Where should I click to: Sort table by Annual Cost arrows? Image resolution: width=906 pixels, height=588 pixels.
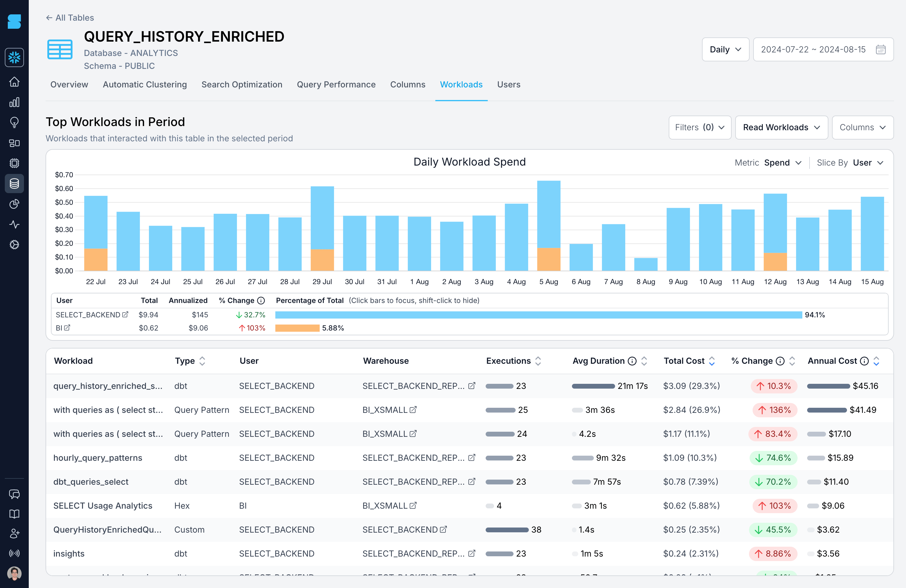876,361
